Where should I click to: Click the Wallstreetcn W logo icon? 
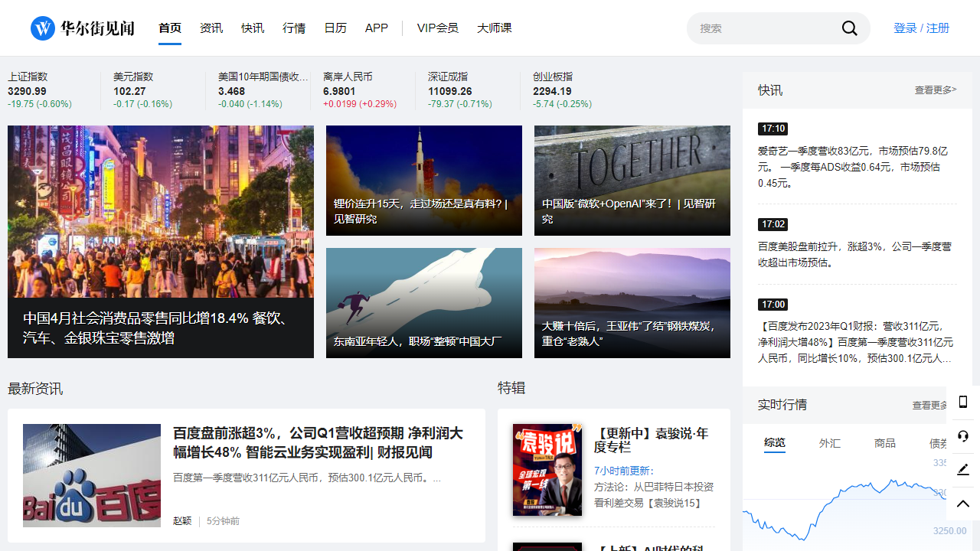tap(42, 28)
